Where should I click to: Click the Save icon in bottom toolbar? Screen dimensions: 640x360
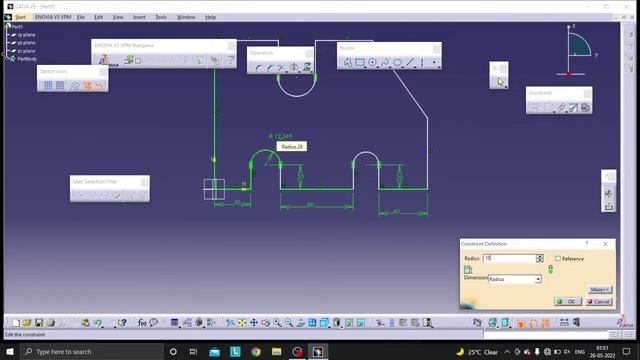coord(39,323)
